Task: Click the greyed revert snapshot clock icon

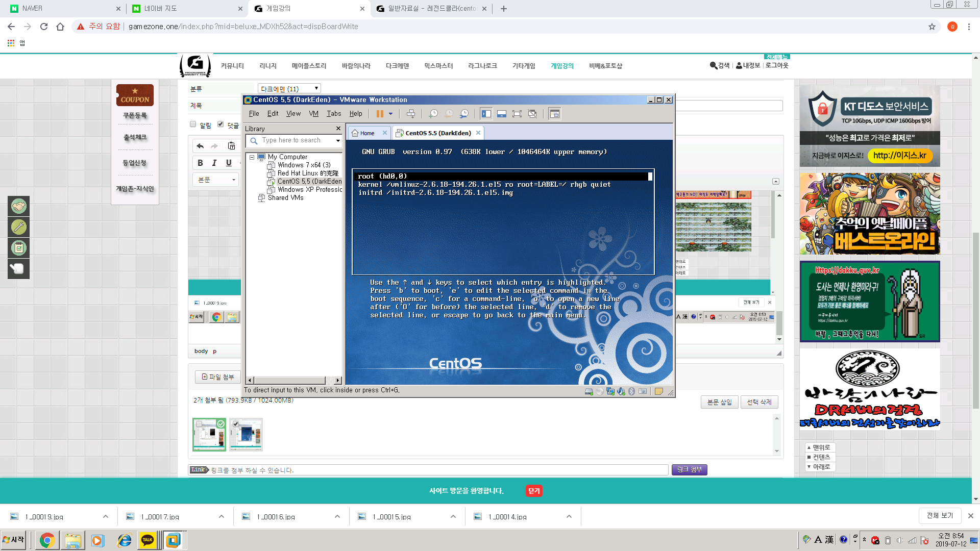Action: [x=449, y=114]
